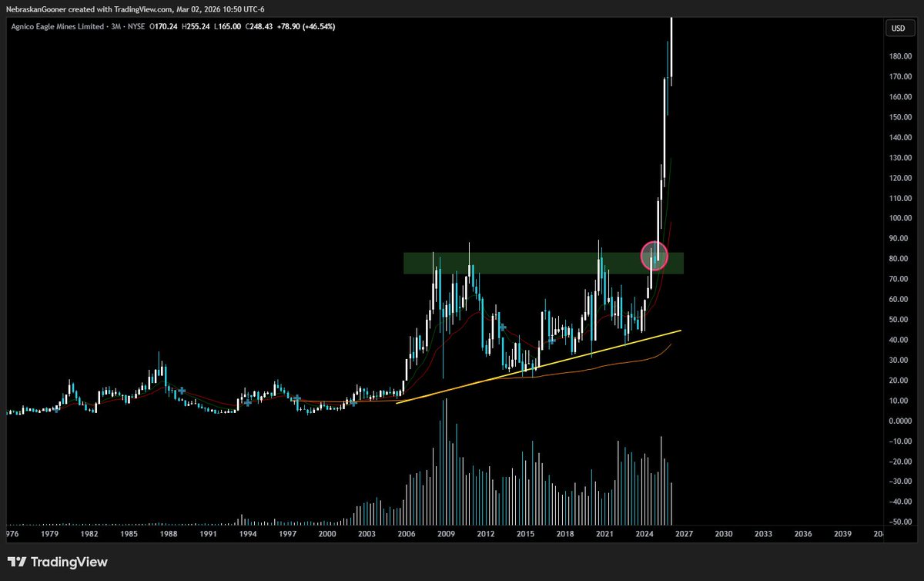Click the 2006 time axis label
The width and height of the screenshot is (924, 581).
[407, 533]
